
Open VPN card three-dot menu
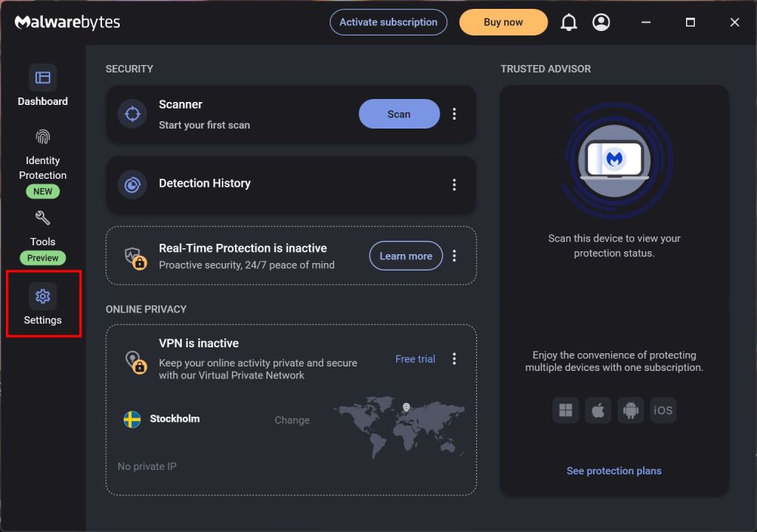point(454,358)
